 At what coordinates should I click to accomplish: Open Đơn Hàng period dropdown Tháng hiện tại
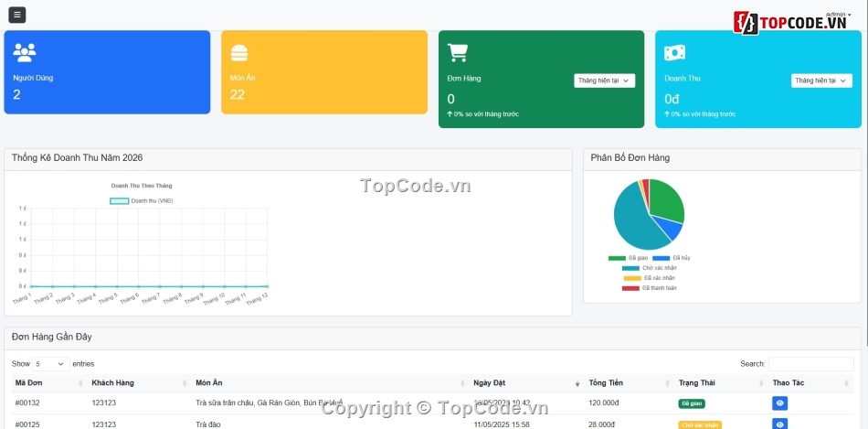tap(604, 80)
